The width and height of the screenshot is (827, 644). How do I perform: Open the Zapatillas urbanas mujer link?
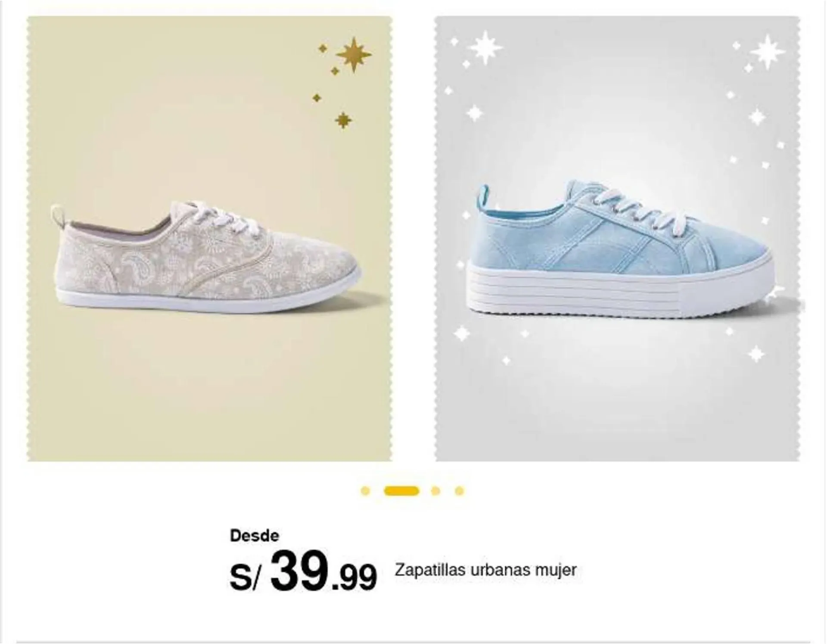[x=485, y=570]
